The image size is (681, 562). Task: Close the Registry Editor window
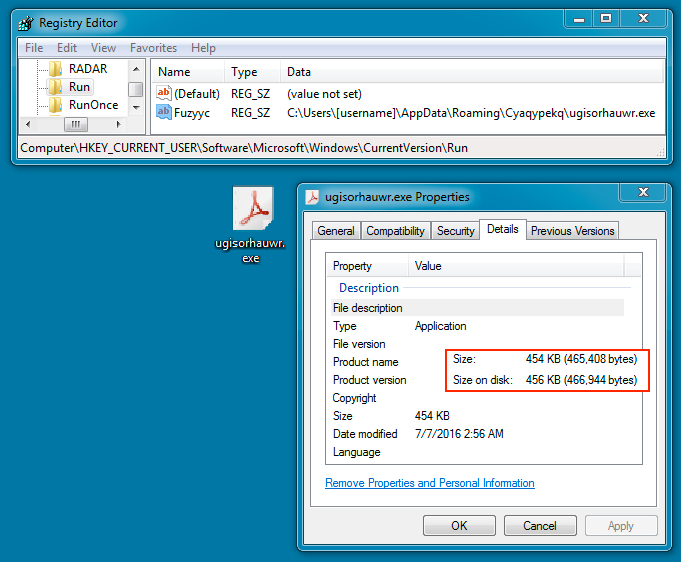644,19
